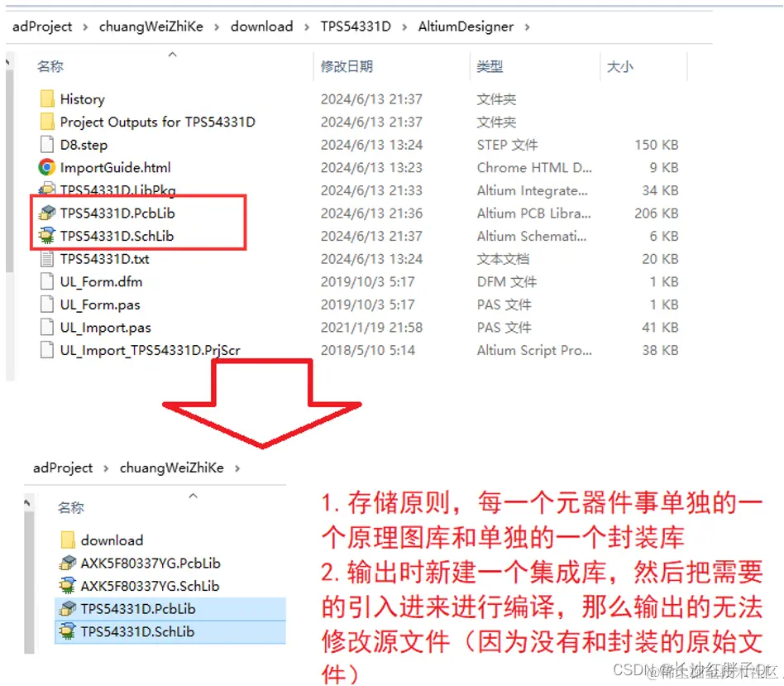The height and width of the screenshot is (686, 784).
Task: Click the highlighted TPS54331D.PcbLib icon in chuangWeiZhiKe
Action: (x=68, y=608)
